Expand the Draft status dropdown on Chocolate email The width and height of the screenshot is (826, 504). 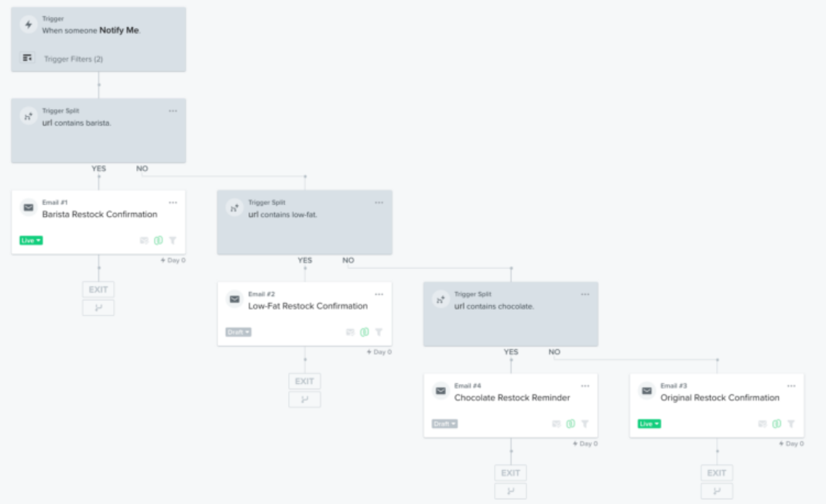(x=444, y=423)
